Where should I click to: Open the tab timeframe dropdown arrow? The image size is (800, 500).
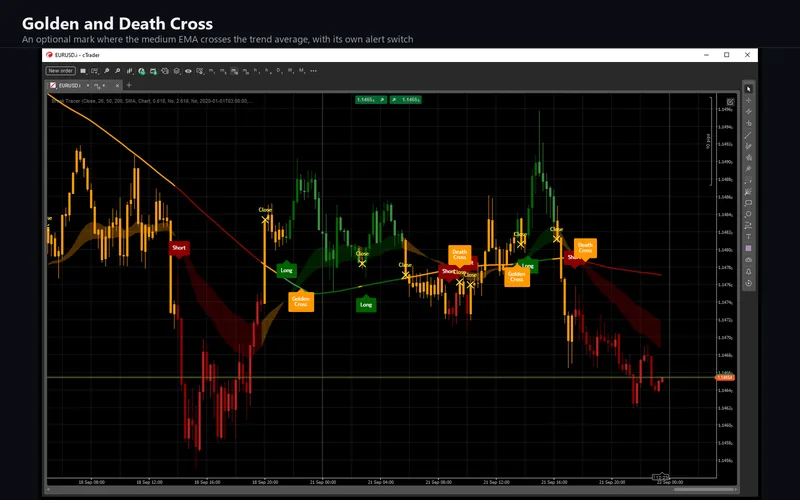pos(104,85)
